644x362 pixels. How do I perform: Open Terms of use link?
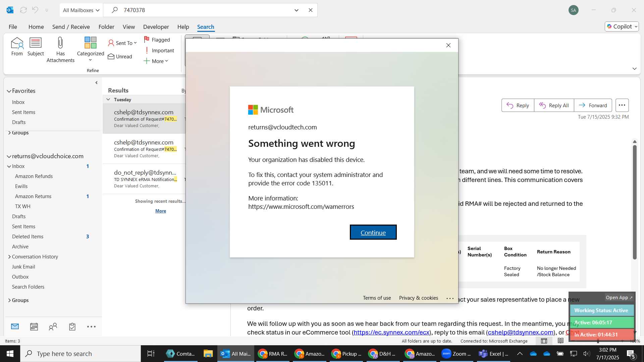tap(377, 298)
